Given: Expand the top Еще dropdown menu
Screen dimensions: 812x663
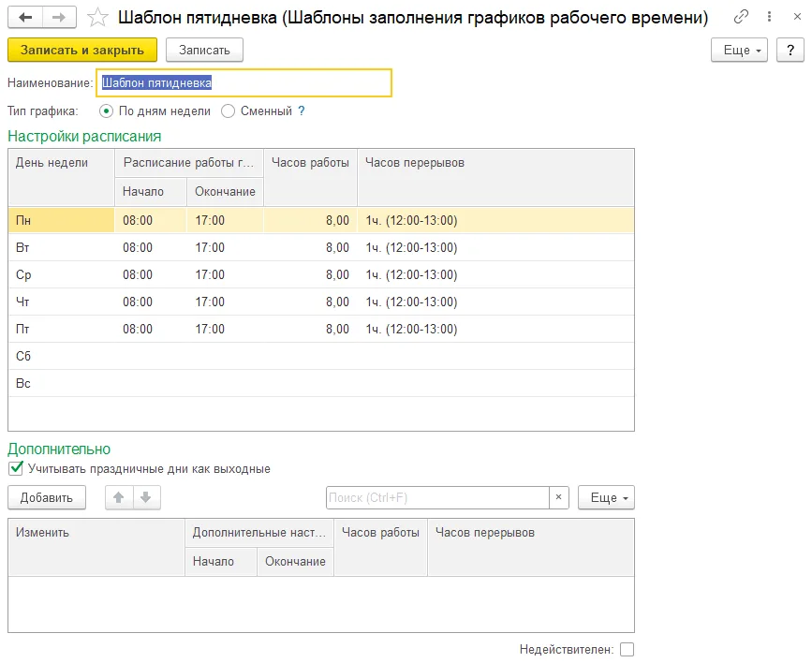Looking at the screenshot, I should click(739, 51).
